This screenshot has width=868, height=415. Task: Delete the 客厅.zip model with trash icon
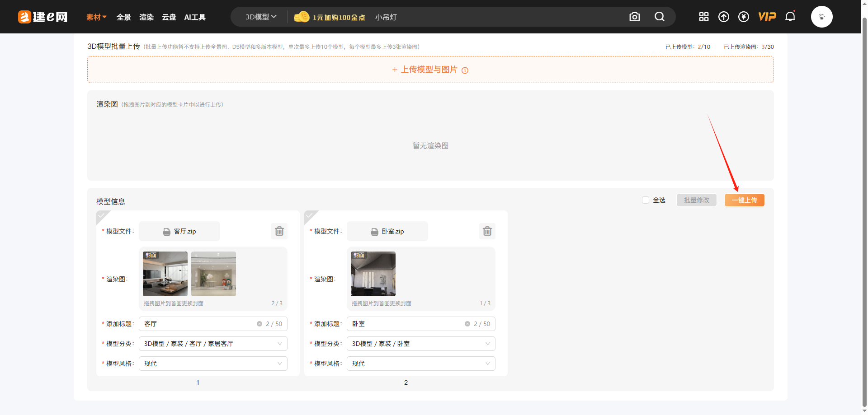click(279, 231)
